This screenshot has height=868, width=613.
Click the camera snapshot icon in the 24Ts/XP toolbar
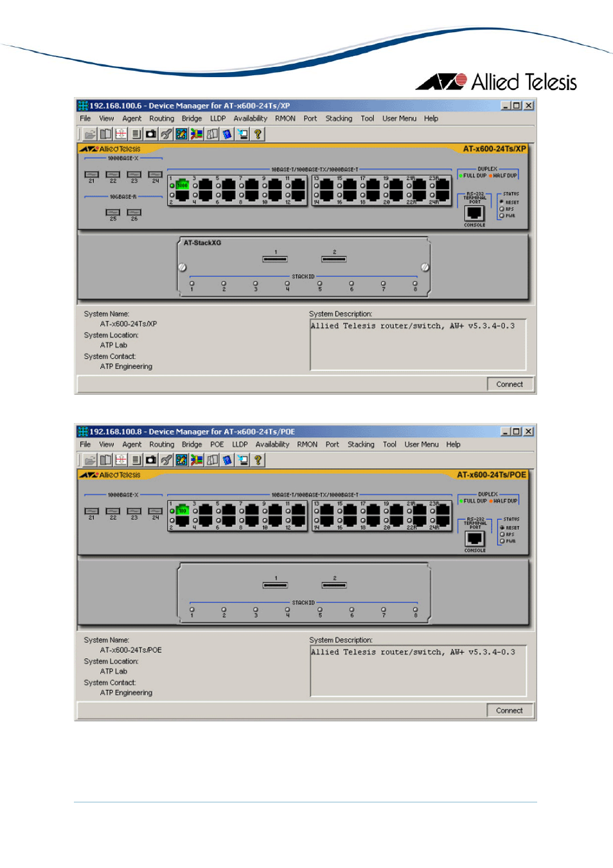[x=151, y=134]
